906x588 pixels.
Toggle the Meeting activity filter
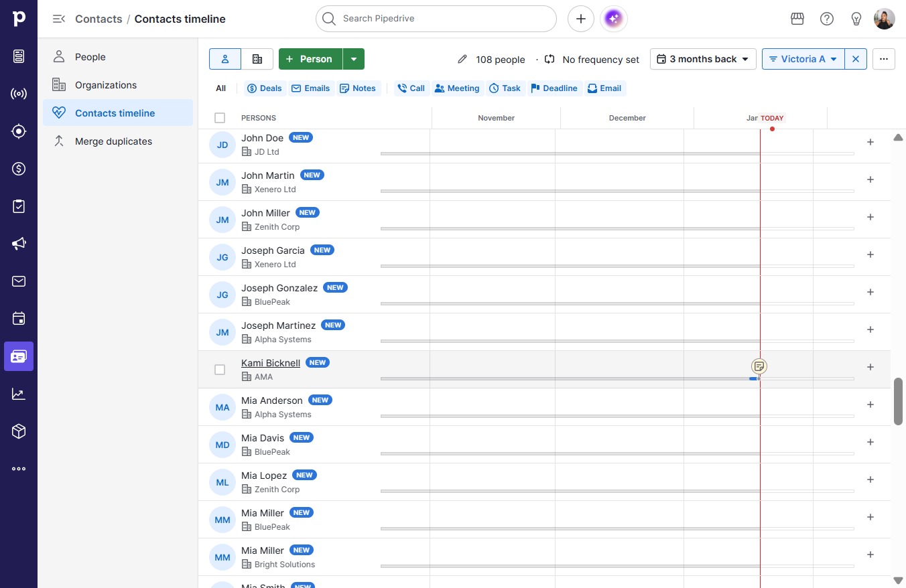pyautogui.click(x=457, y=88)
